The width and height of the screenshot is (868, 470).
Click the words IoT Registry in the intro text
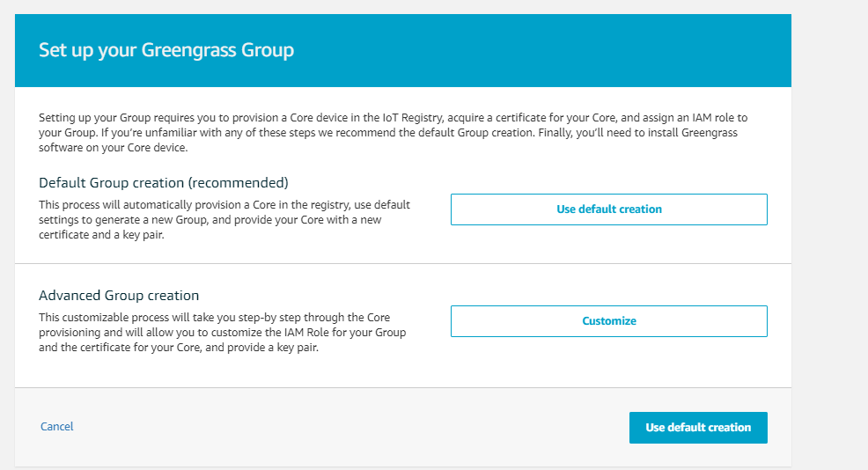[413, 117]
